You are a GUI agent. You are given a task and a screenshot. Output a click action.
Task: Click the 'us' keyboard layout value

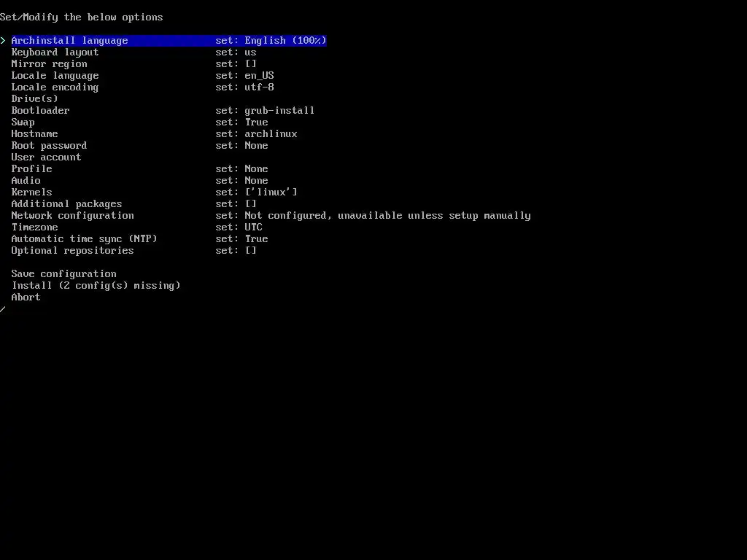click(250, 52)
